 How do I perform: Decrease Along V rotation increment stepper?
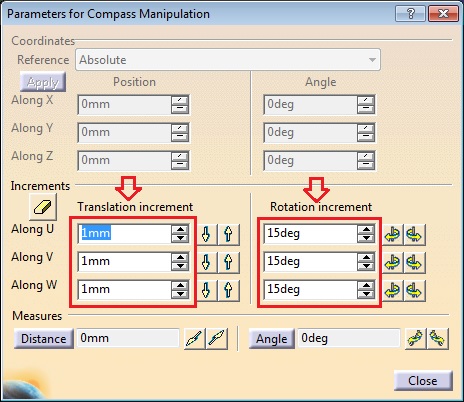click(x=366, y=266)
